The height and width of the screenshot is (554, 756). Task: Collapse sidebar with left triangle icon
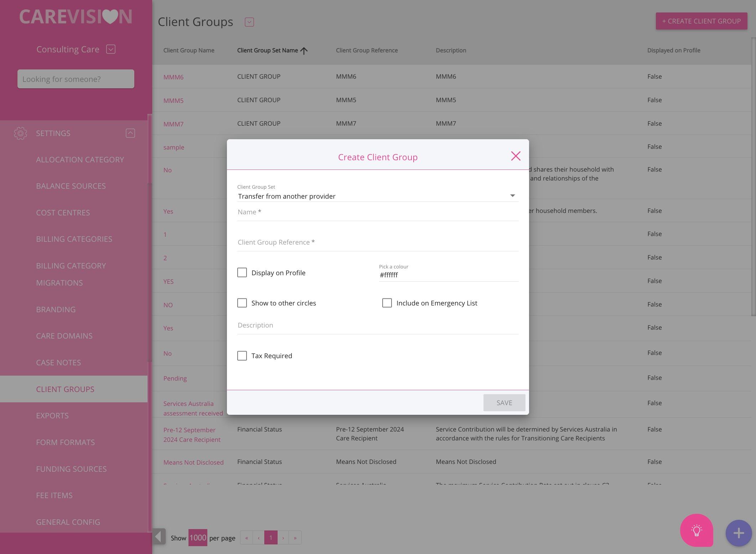[x=159, y=537]
